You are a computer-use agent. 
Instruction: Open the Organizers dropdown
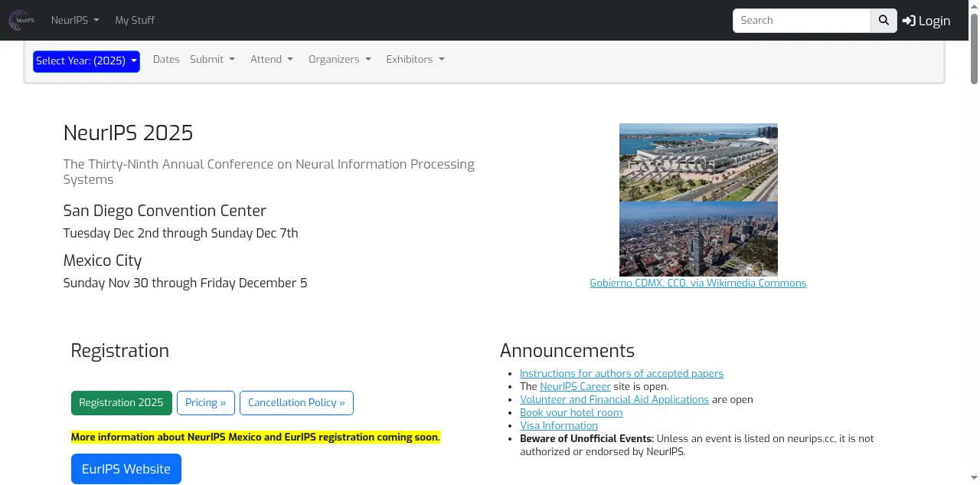click(339, 60)
